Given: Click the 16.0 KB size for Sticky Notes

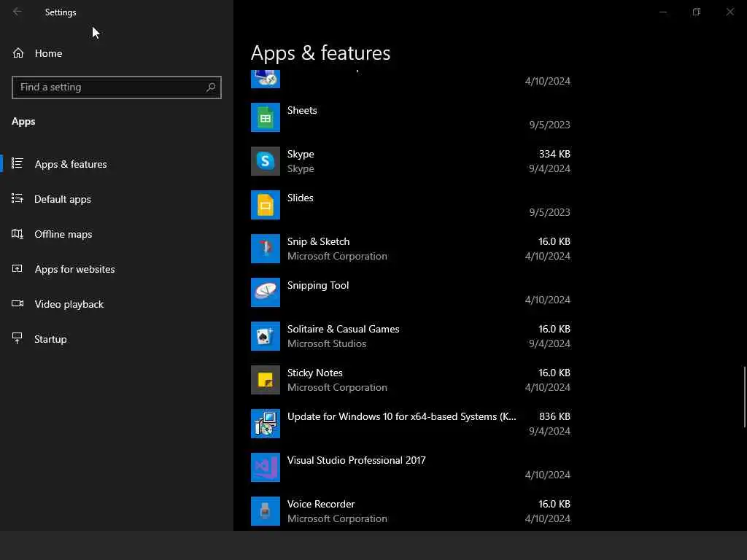Looking at the screenshot, I should click(554, 373).
